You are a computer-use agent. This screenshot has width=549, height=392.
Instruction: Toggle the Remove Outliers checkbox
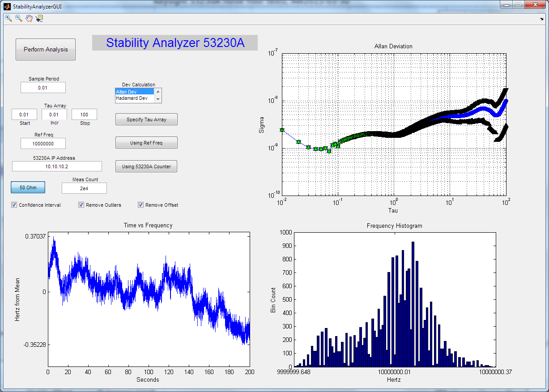[81, 205]
